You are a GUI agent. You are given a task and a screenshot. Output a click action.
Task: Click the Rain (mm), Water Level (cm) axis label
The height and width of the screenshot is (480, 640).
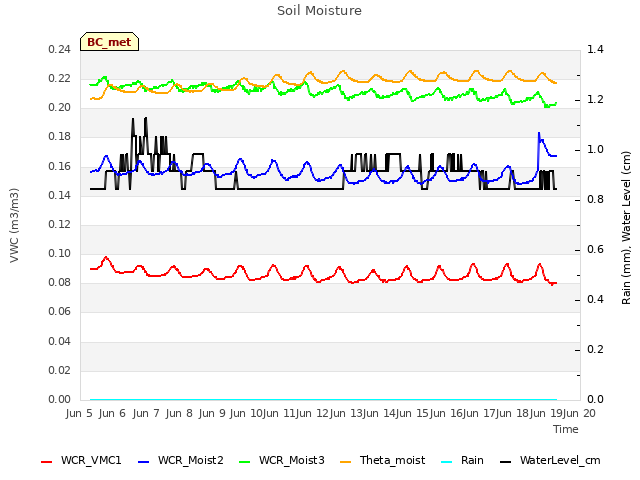tap(626, 228)
